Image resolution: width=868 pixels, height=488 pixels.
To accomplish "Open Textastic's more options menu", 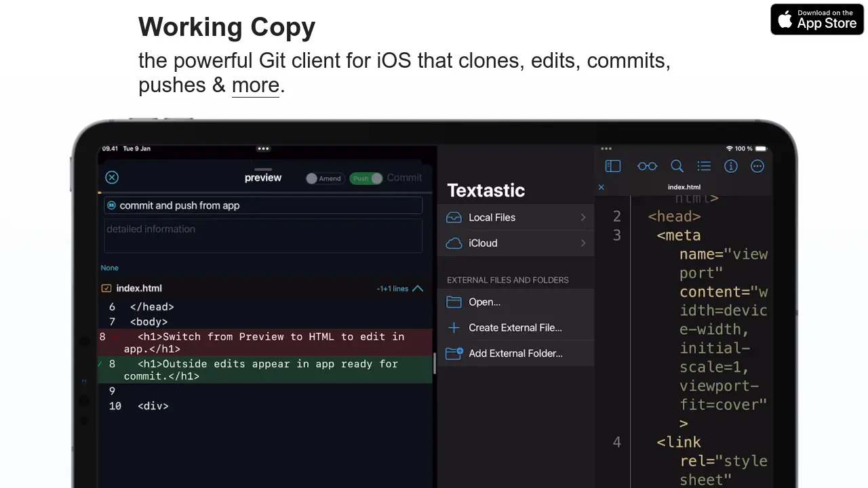I will [757, 166].
